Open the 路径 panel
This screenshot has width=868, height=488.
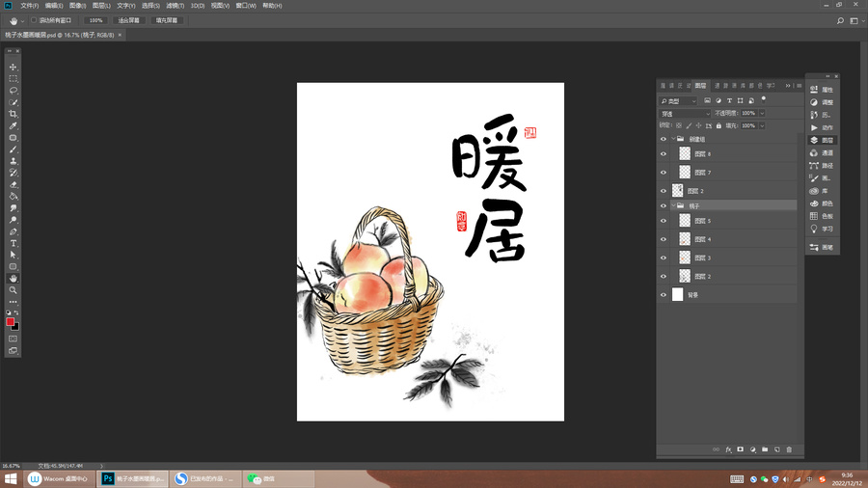822,166
